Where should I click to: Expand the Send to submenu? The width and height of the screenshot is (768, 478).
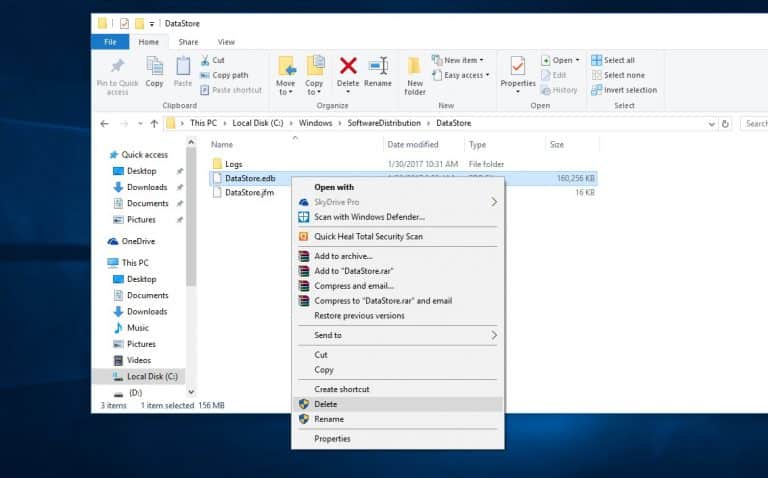pyautogui.click(x=400, y=335)
